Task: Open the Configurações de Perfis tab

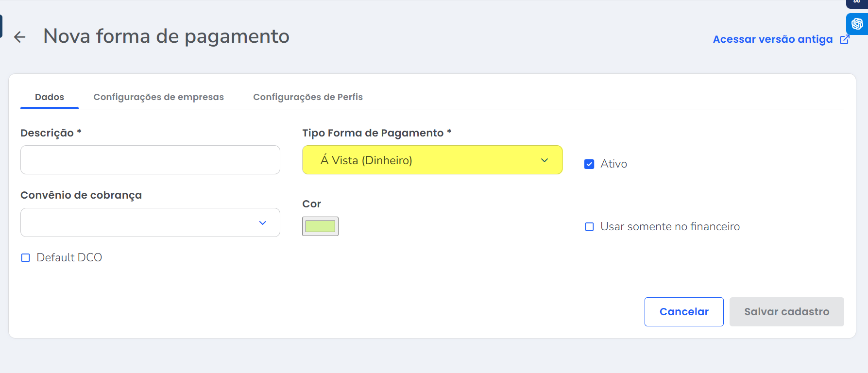Action: [307, 97]
